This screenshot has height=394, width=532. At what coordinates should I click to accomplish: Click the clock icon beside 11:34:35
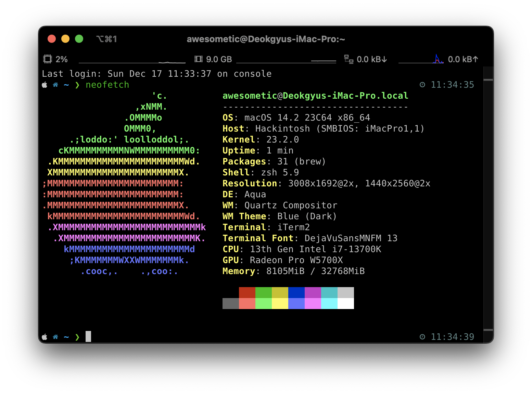422,85
